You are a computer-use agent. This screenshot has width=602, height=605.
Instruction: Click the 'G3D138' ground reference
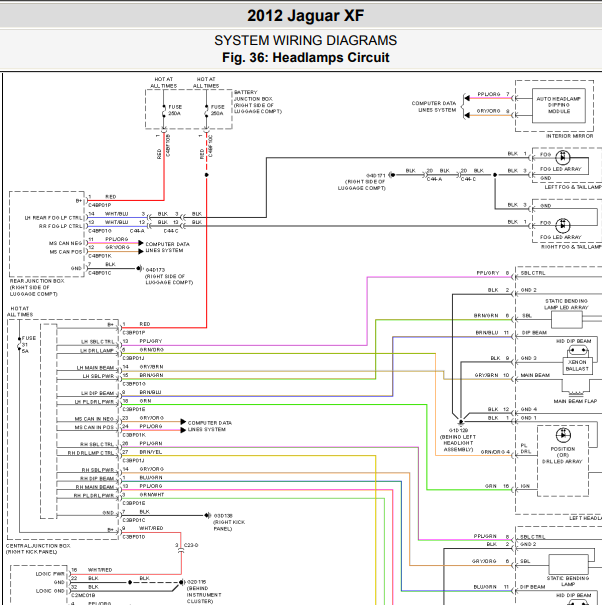(223, 516)
